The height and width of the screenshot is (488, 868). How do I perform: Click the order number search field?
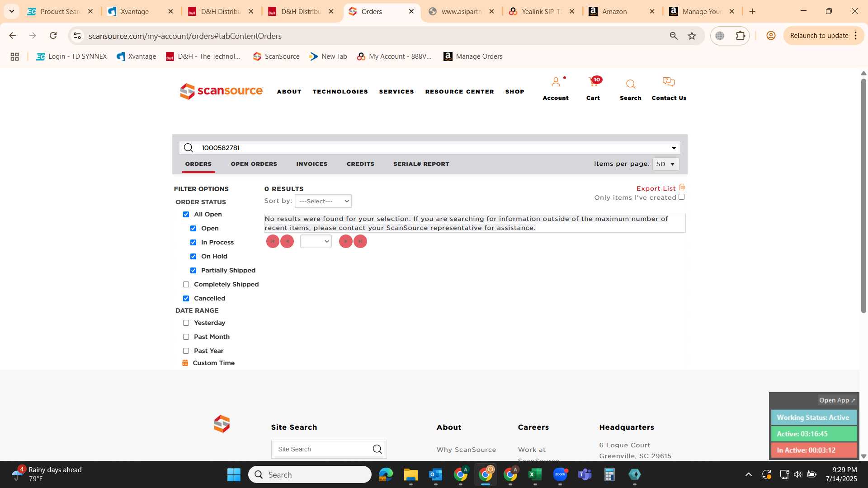pos(429,148)
